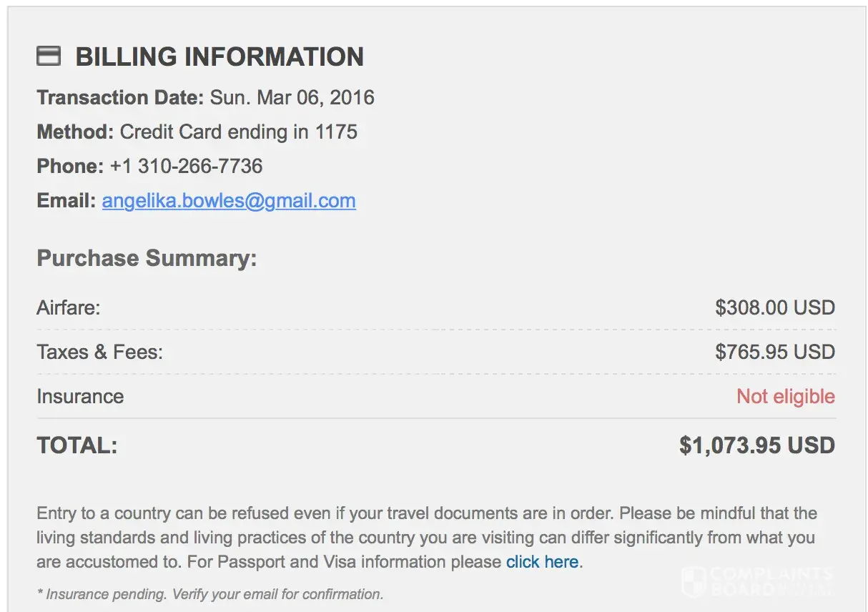Click the Purchase Summary heading
The width and height of the screenshot is (868, 612).
[x=147, y=258]
